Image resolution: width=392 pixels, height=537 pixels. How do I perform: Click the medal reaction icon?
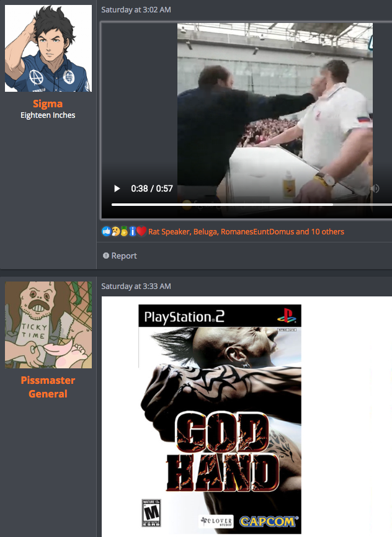point(124,231)
